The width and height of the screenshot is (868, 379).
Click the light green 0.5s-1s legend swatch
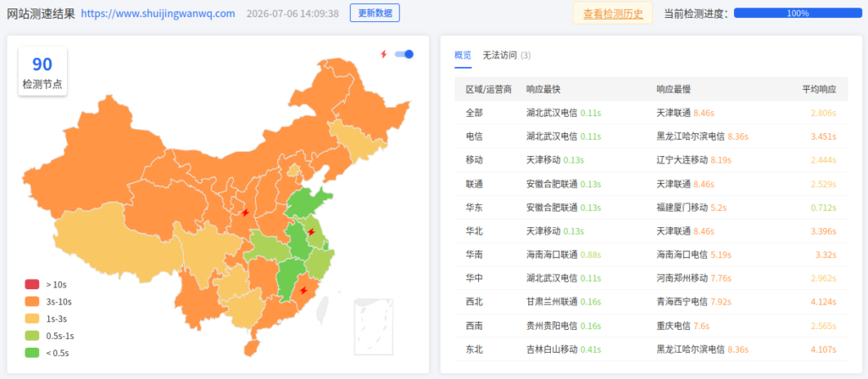tap(32, 336)
